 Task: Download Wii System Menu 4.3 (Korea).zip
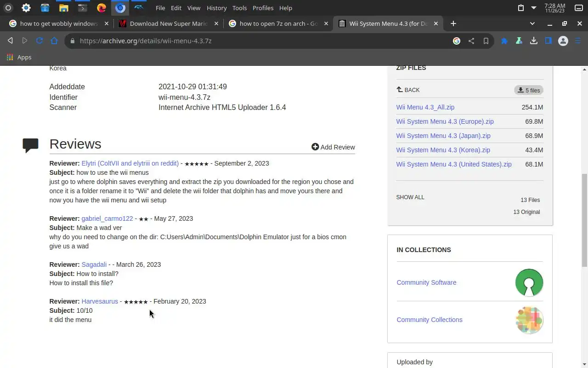point(443,150)
